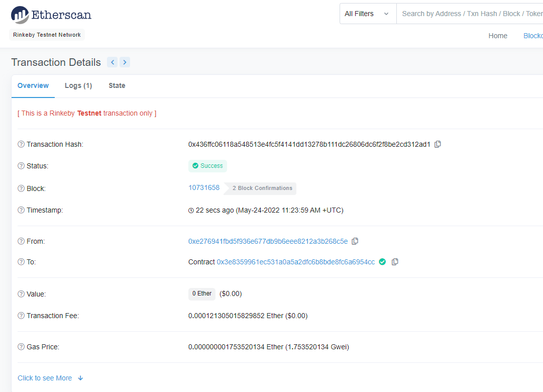Click help icon next to Status

click(x=21, y=166)
